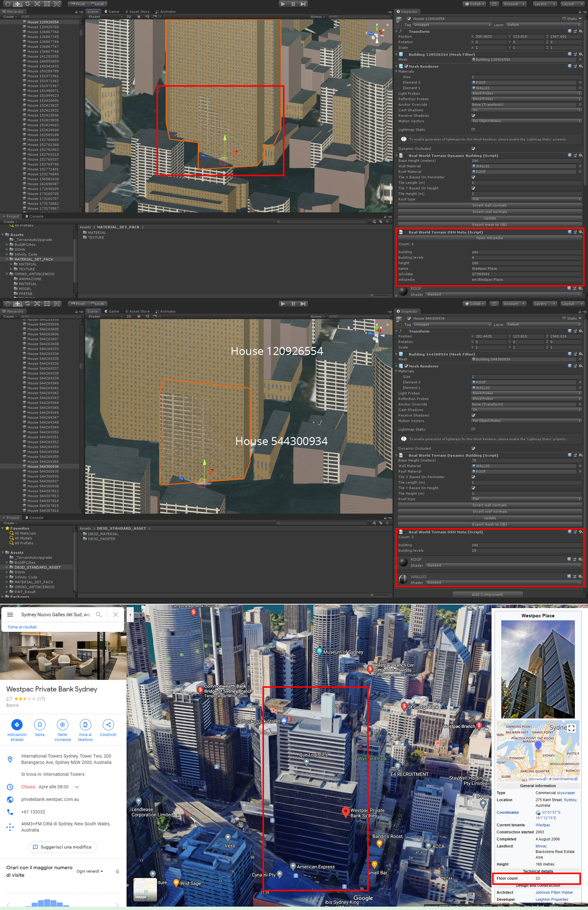588x910 pixels.
Task: Click the WALL03 material preview sphere
Action: (x=403, y=579)
